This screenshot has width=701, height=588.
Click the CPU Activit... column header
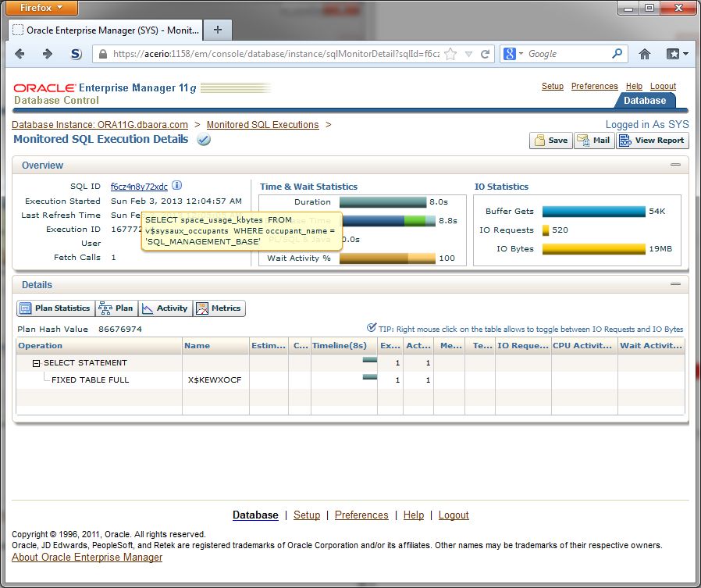click(584, 346)
